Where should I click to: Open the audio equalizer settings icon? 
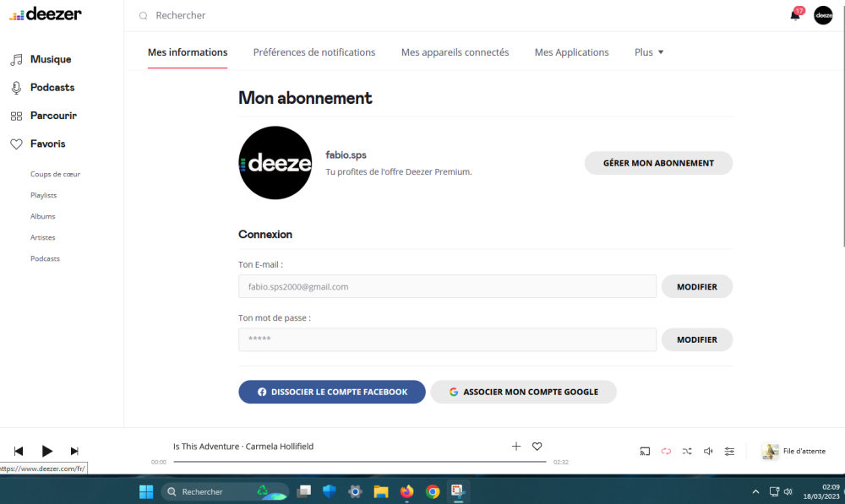(x=729, y=451)
